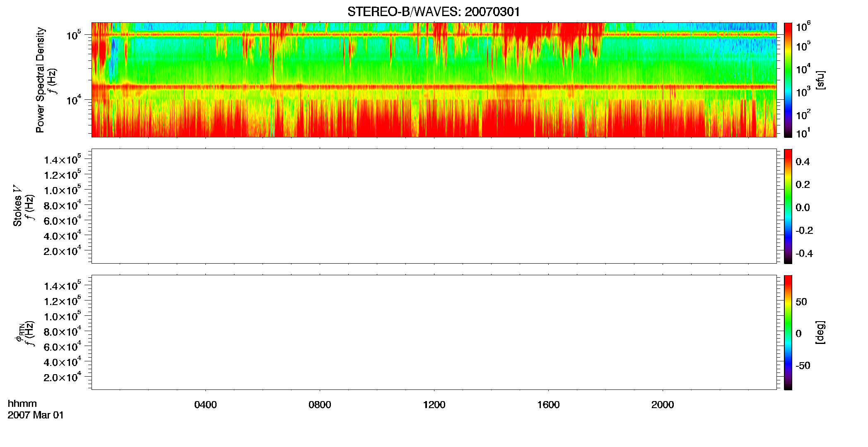The width and height of the screenshot is (868, 447).
Task: Click the Stokes V color bar
Action: [788, 206]
